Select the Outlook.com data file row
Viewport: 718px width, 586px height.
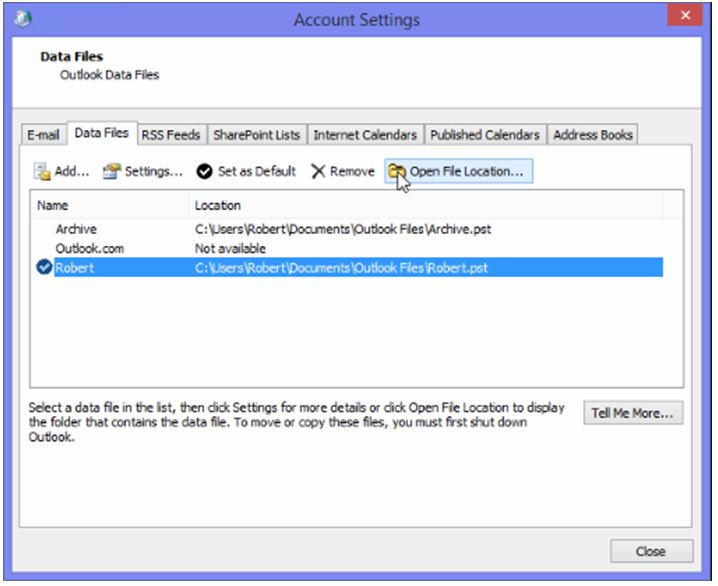click(x=347, y=249)
